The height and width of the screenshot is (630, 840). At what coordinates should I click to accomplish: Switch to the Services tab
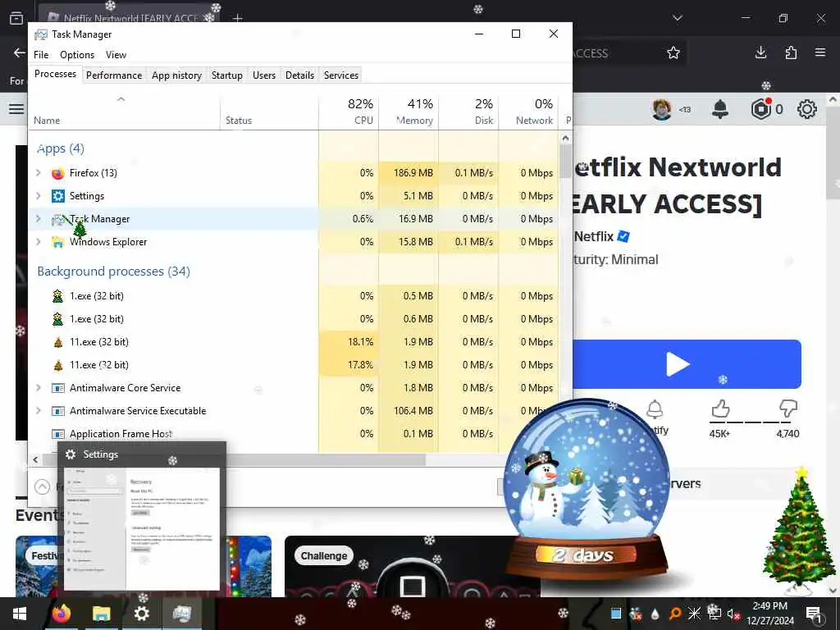pyautogui.click(x=340, y=75)
